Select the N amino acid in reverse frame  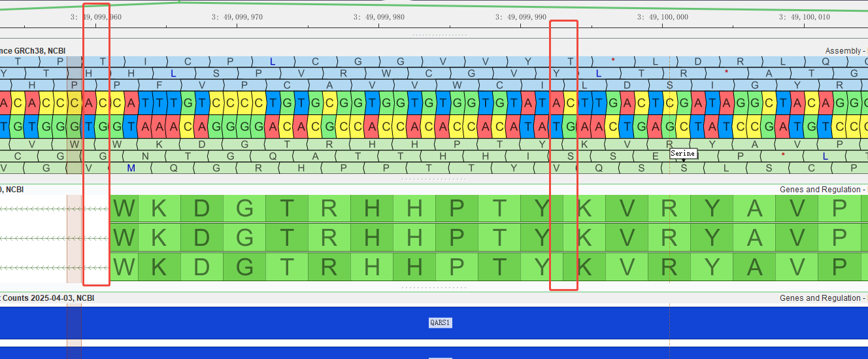click(x=145, y=156)
